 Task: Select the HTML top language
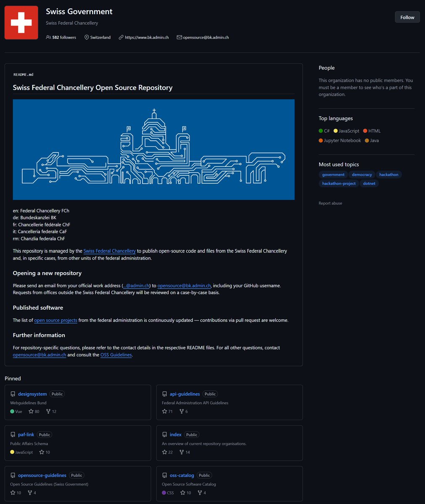pyautogui.click(x=372, y=131)
